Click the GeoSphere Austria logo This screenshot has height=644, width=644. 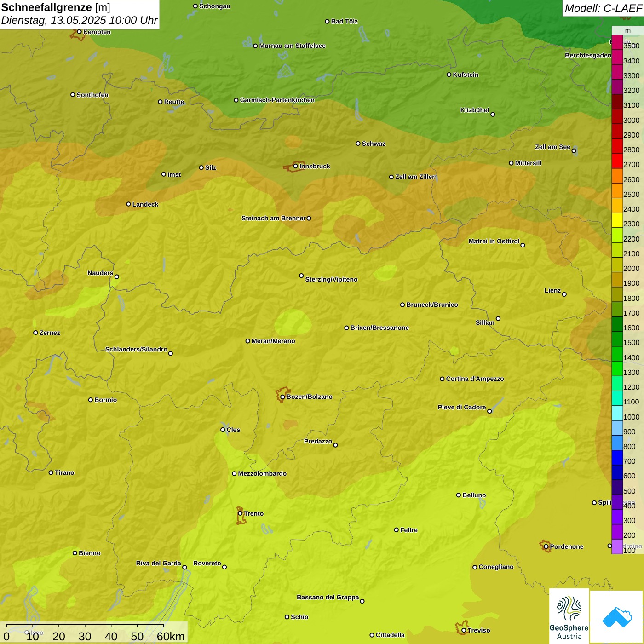click(x=569, y=616)
